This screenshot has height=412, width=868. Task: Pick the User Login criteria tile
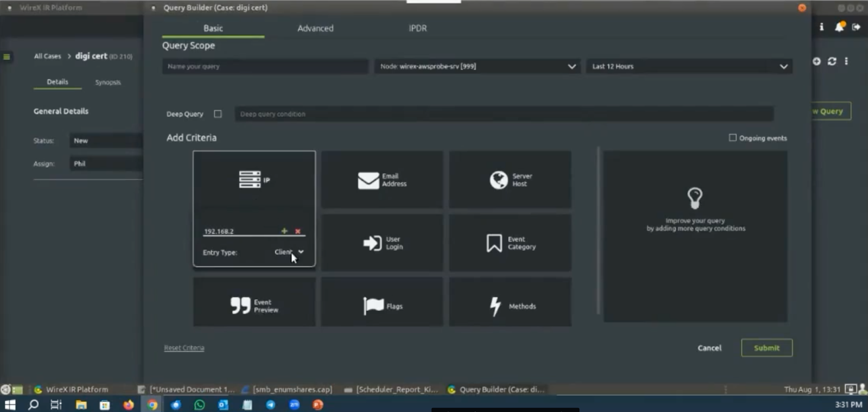pyautogui.click(x=382, y=243)
